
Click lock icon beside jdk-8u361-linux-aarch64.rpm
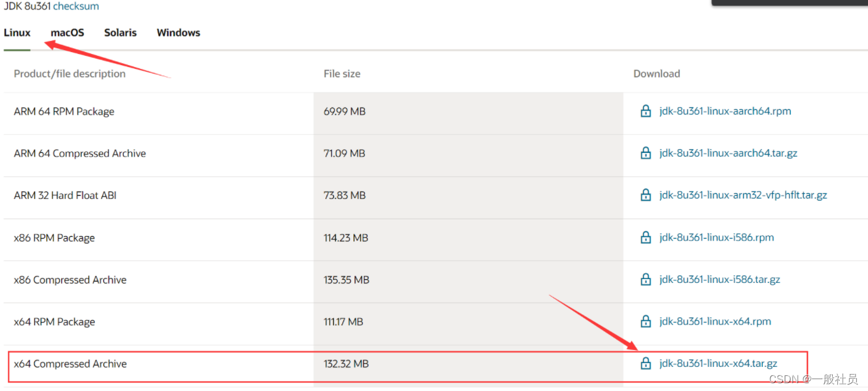tap(645, 111)
